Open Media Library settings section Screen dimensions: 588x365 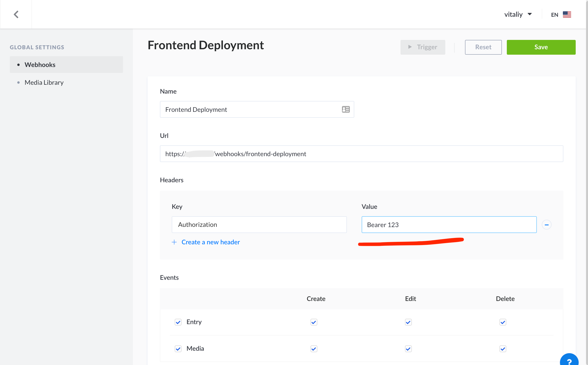(x=44, y=83)
